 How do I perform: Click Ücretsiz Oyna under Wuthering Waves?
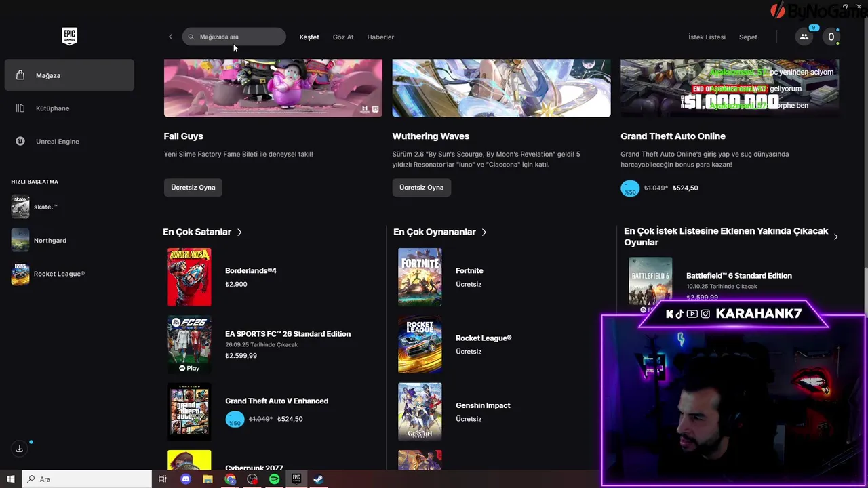pos(422,188)
